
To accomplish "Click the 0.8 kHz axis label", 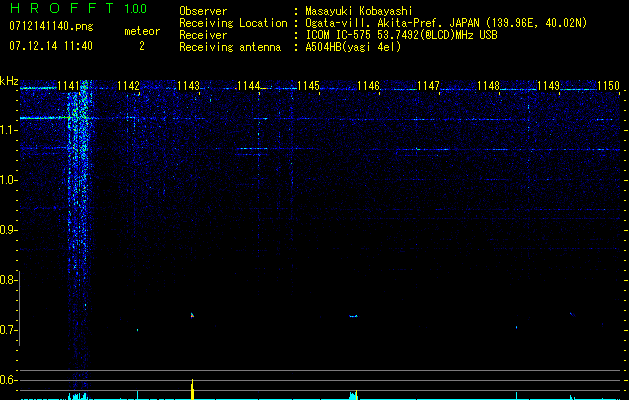I will click(7, 280).
